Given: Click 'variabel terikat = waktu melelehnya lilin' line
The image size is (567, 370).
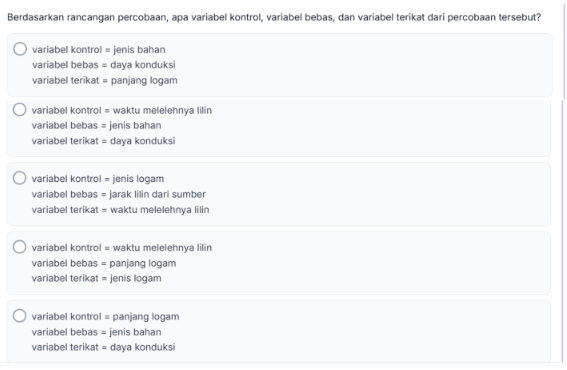Looking at the screenshot, I should (120, 210).
